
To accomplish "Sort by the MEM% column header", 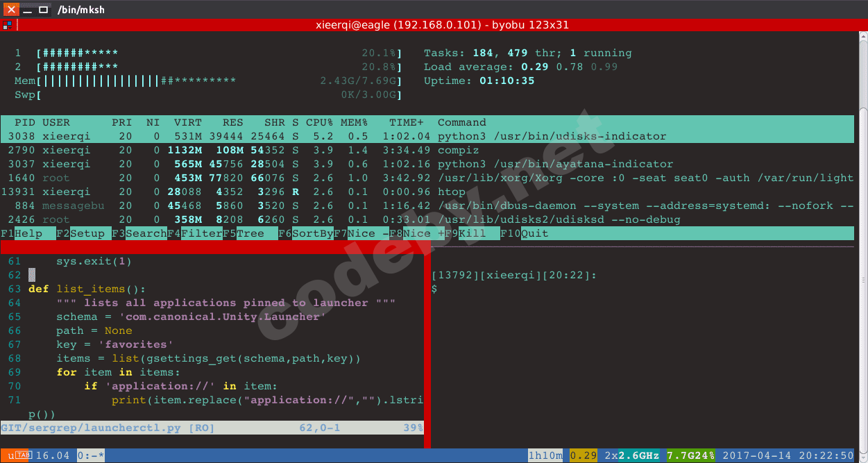I will (x=354, y=122).
